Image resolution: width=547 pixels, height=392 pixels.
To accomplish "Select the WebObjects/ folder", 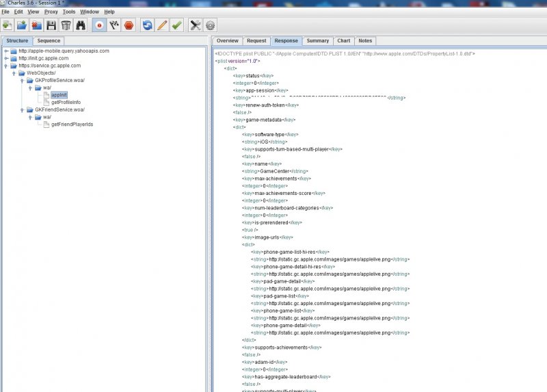I will pos(41,73).
